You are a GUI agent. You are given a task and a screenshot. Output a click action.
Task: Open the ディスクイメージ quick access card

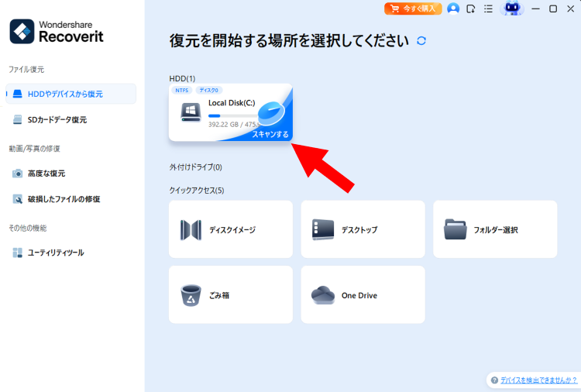pos(231,229)
